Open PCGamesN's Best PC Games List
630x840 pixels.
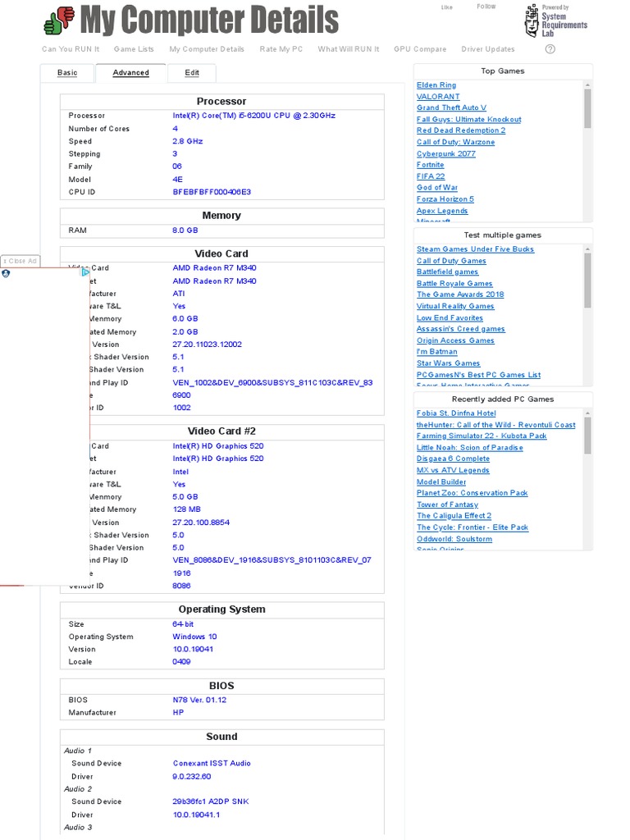click(x=479, y=375)
